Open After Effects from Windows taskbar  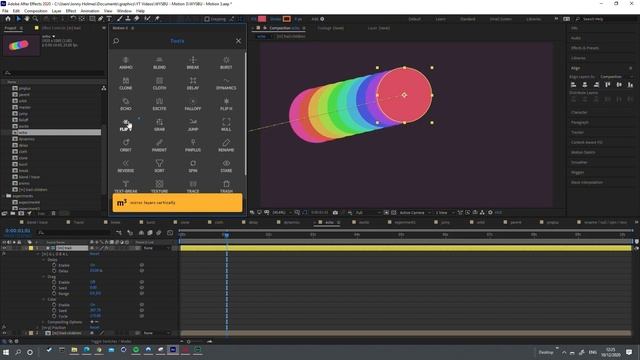tap(173, 350)
